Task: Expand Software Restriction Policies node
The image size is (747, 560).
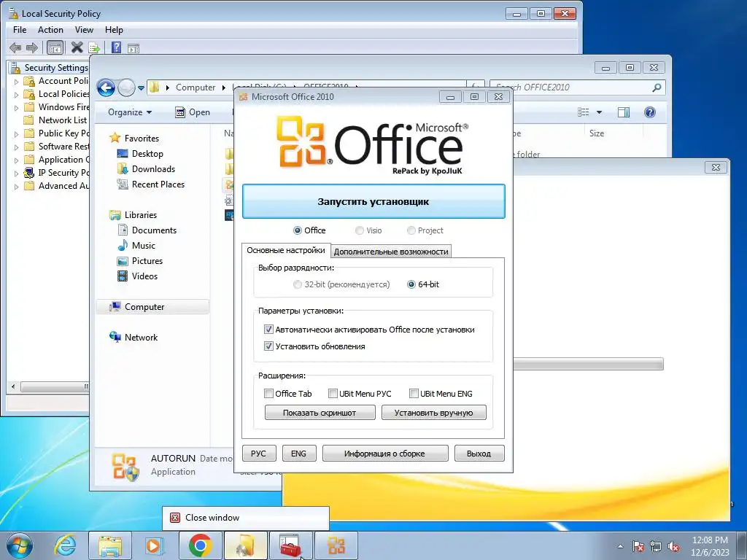Action: (x=16, y=147)
